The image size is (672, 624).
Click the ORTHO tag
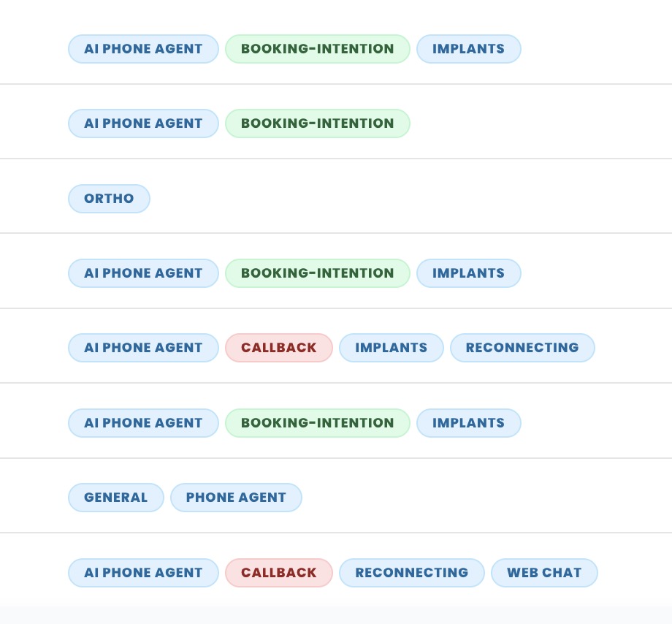coord(109,199)
